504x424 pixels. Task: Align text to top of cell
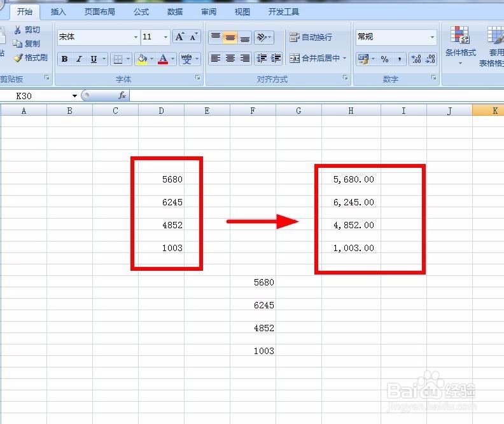click(216, 38)
